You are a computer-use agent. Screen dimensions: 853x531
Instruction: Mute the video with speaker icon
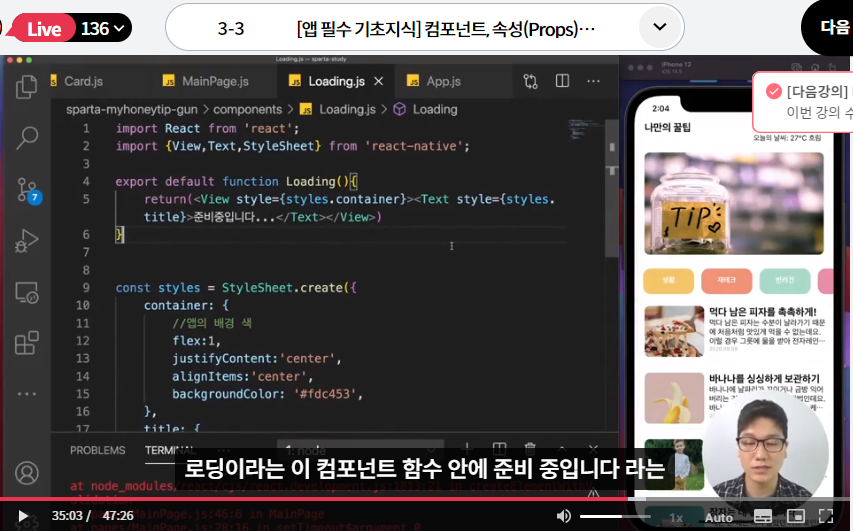[x=564, y=516]
